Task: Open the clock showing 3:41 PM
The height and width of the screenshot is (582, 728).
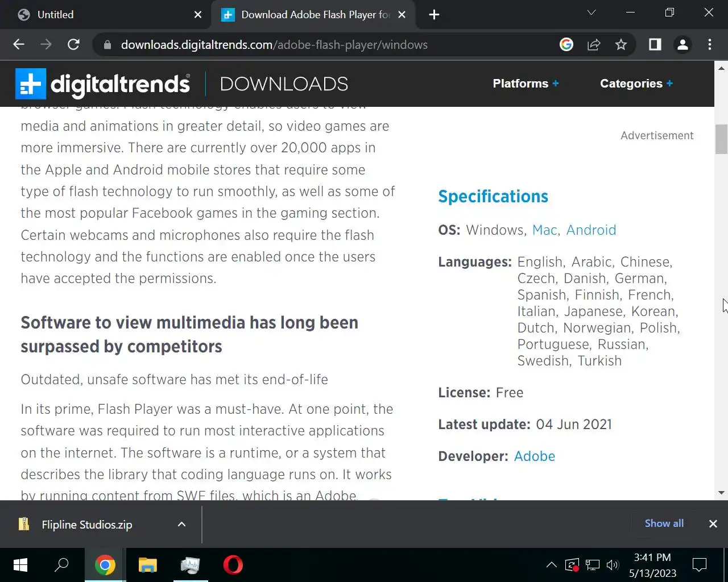Action: pos(652,565)
